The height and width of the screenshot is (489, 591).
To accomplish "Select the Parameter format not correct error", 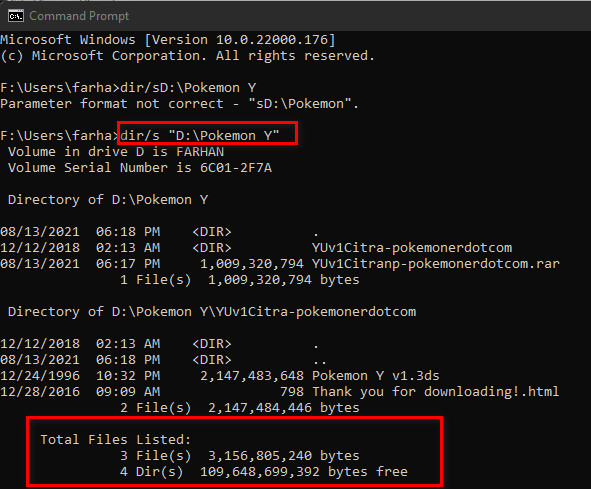I will (x=179, y=104).
